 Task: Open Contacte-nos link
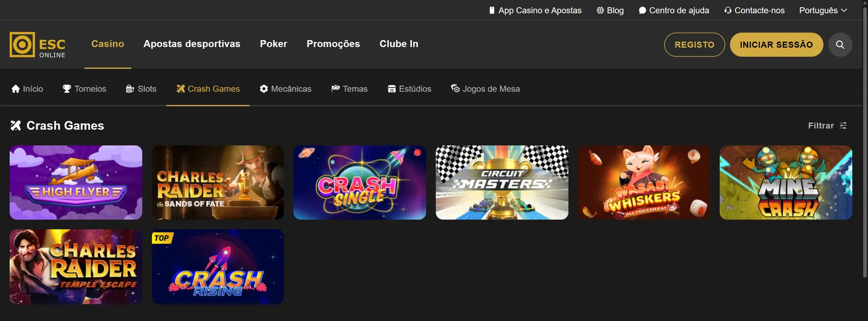(x=754, y=10)
